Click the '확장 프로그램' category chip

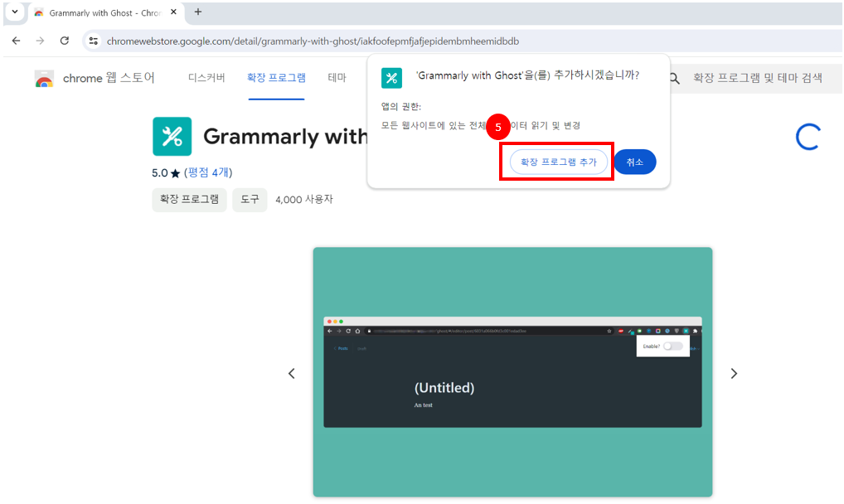coord(190,199)
